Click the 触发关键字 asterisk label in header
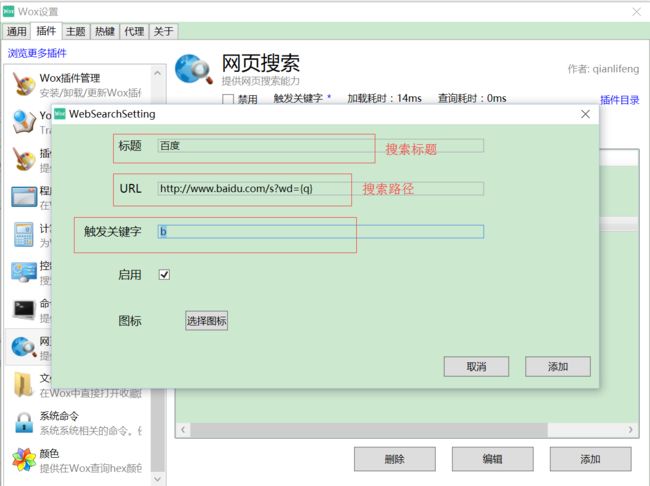Viewport: 650px width, 486px height. 302,99
